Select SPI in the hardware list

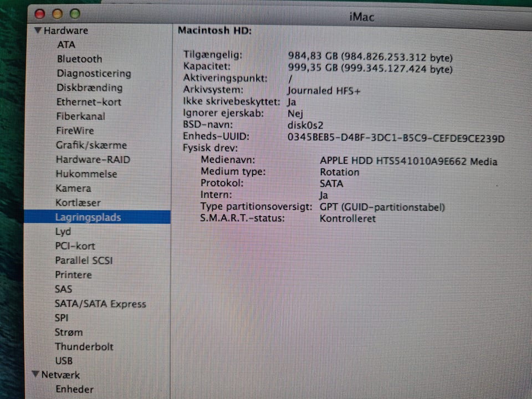tap(62, 318)
